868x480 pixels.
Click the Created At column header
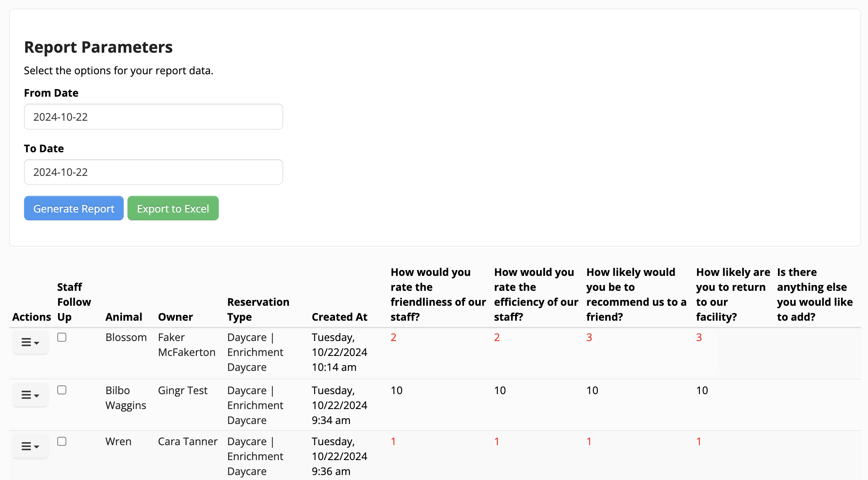point(340,317)
